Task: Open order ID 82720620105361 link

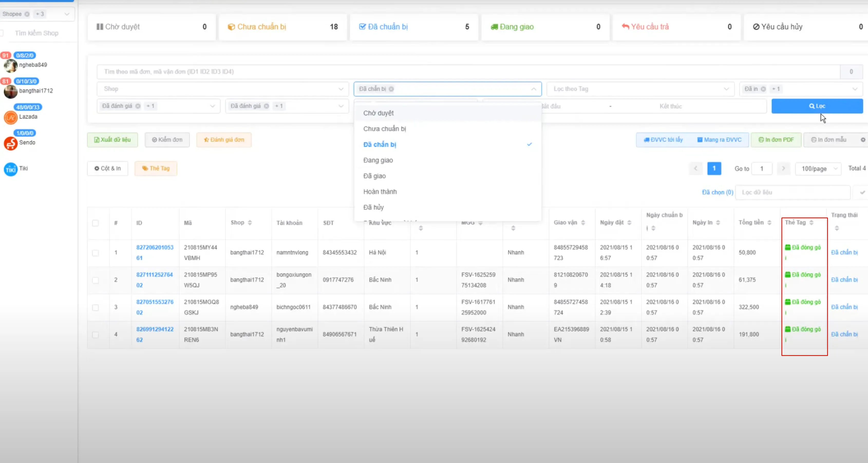Action: pyautogui.click(x=155, y=253)
